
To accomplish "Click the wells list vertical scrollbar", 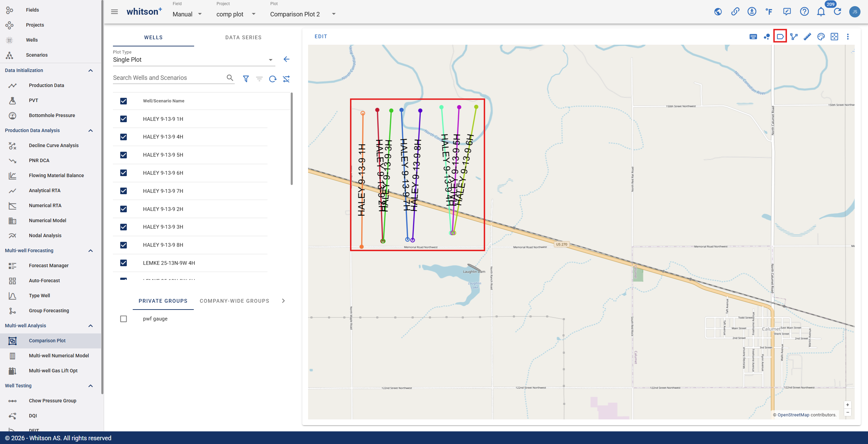I will 292,139.
